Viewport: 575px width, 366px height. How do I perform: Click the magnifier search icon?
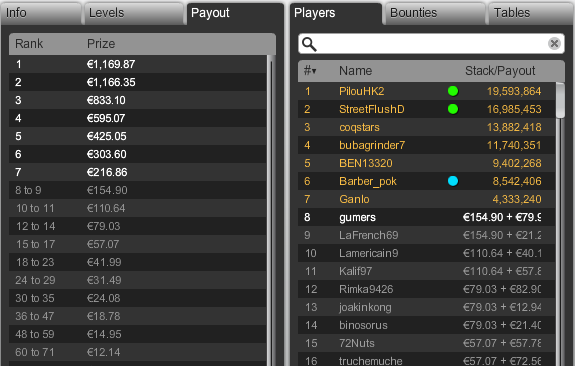pos(309,44)
